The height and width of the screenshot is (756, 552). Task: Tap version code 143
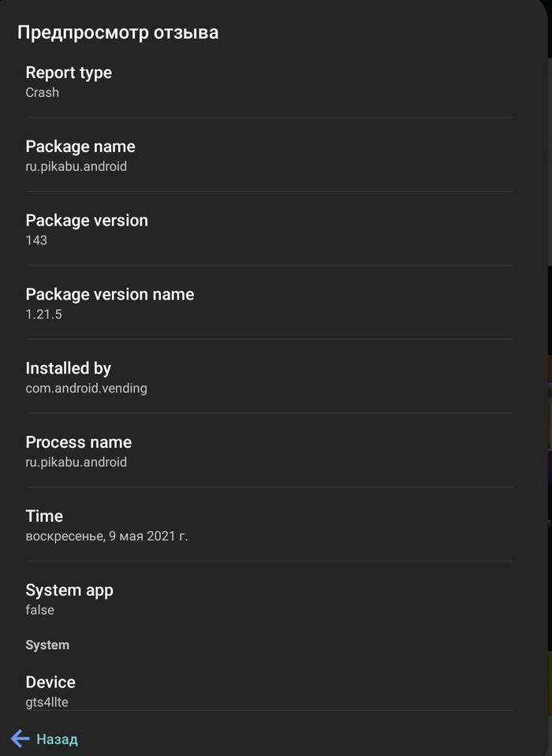[36, 240]
